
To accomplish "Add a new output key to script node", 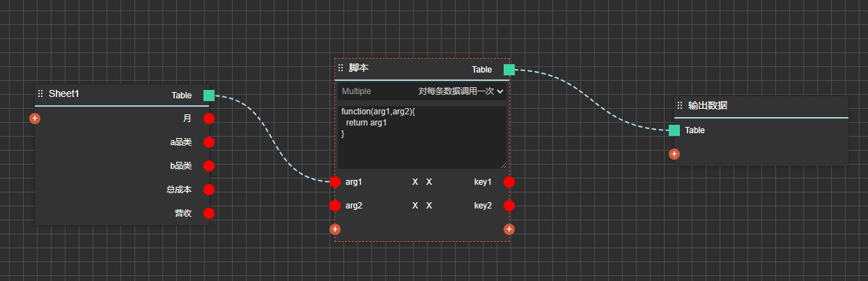I will (509, 229).
